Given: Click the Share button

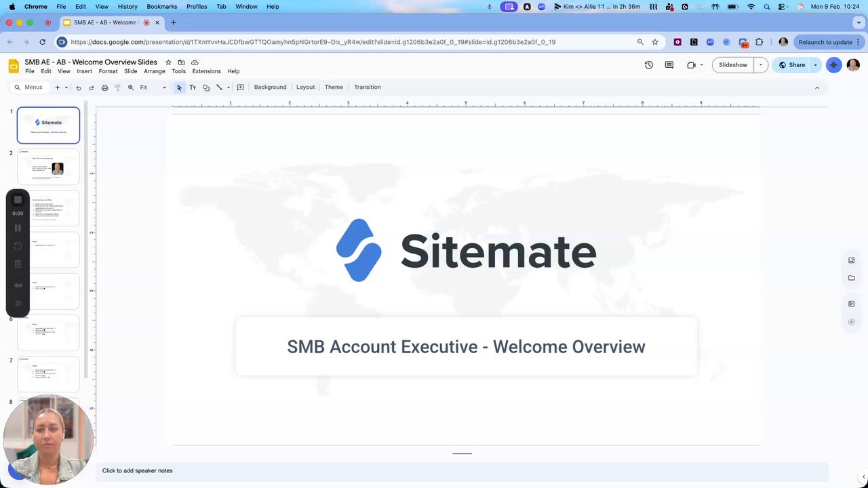Looking at the screenshot, I should pyautogui.click(x=791, y=65).
